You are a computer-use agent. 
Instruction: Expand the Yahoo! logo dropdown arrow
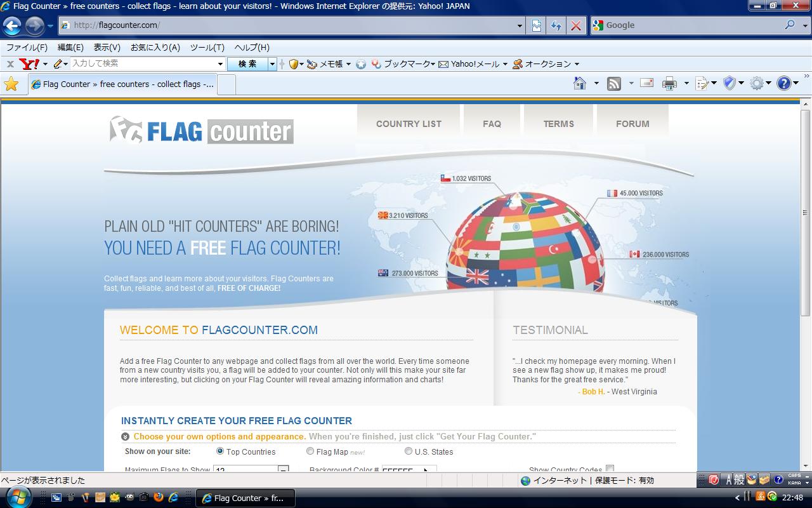(x=45, y=64)
